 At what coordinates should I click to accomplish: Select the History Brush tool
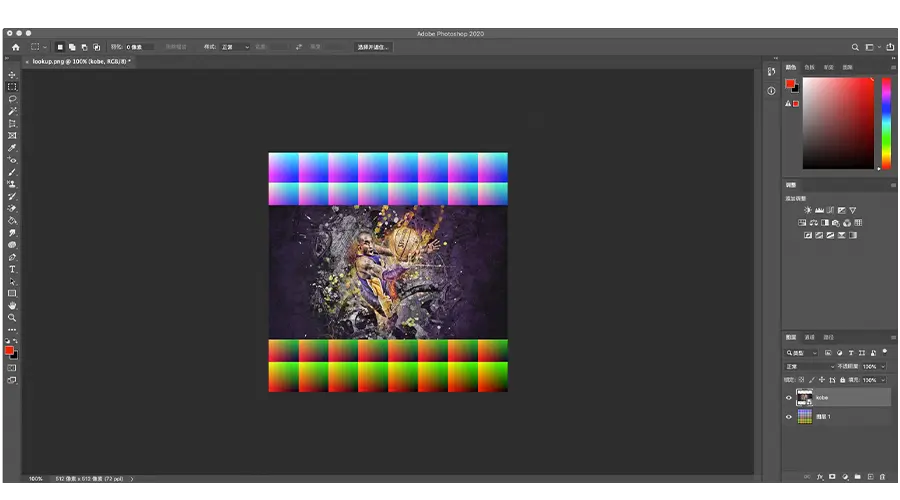(x=12, y=196)
